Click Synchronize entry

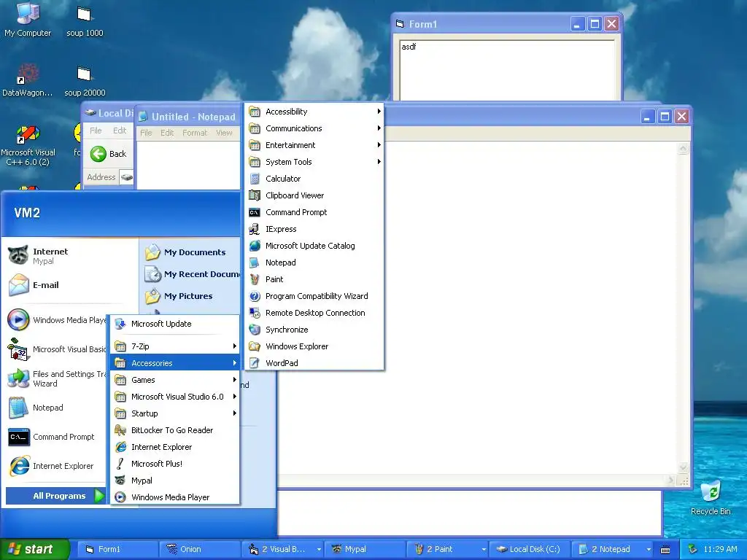coord(314,330)
